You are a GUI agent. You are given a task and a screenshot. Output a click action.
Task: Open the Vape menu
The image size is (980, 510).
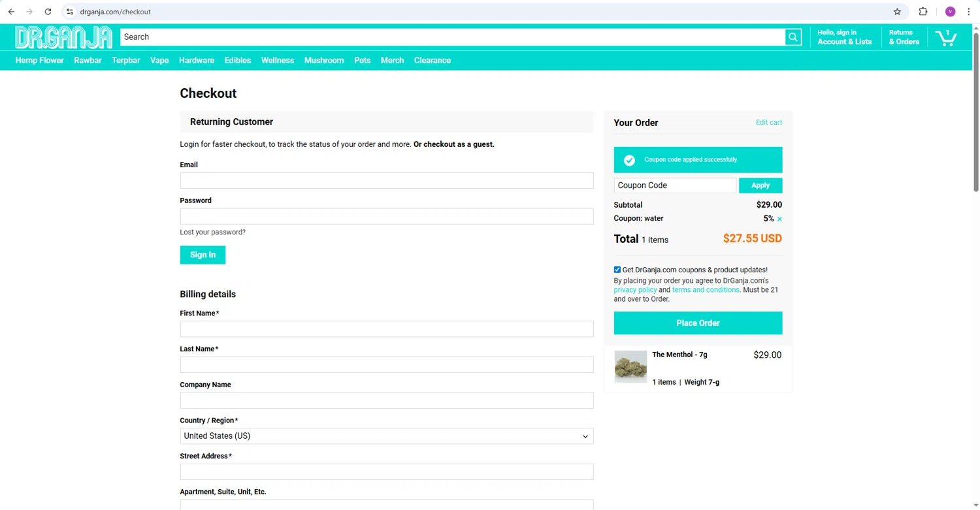[x=159, y=60]
